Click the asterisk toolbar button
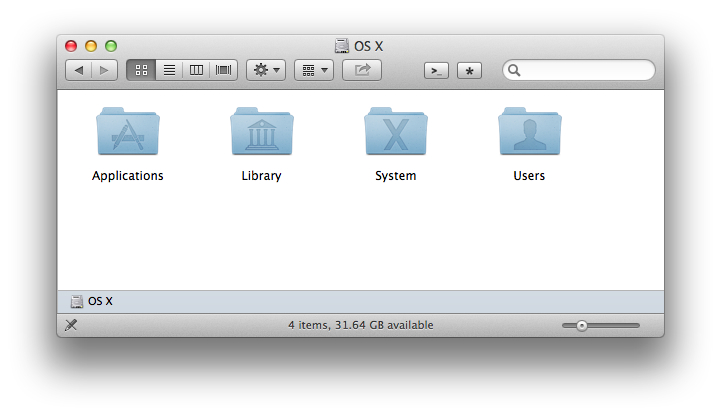 (469, 71)
